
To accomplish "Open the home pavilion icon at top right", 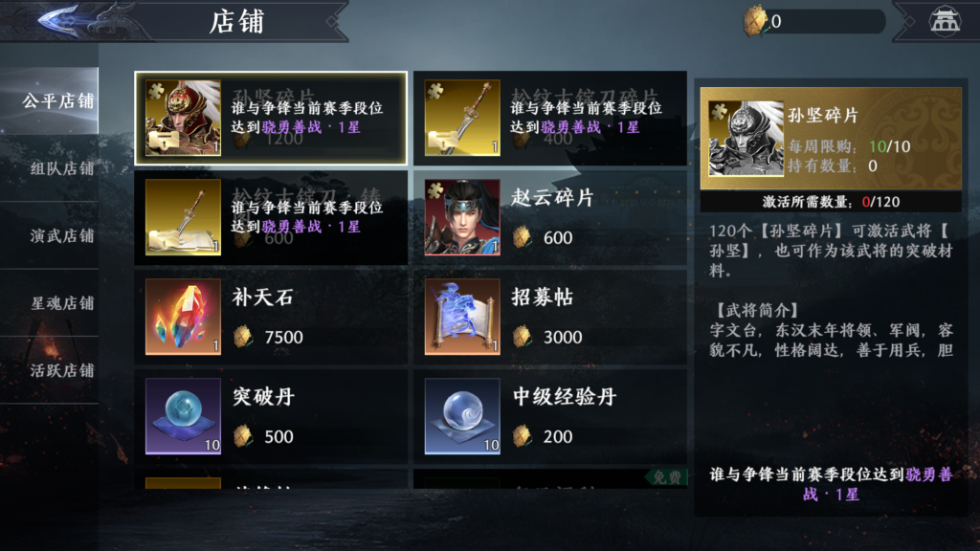I will [x=944, y=21].
